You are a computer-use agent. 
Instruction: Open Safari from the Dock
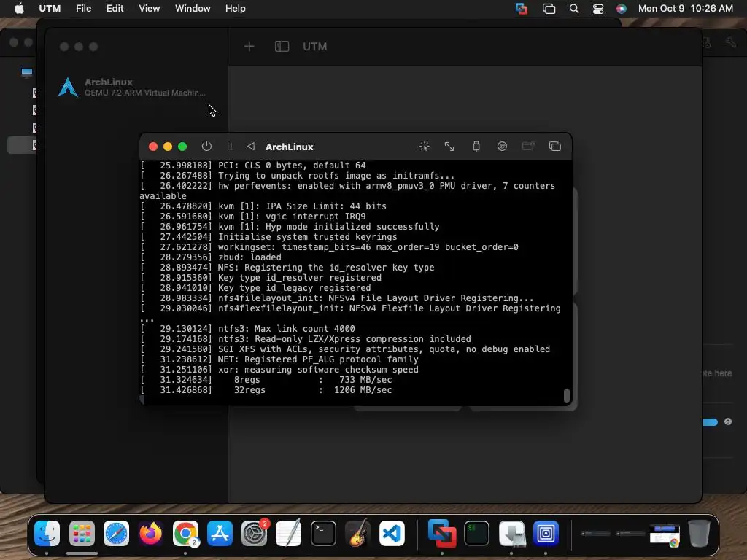tap(116, 533)
